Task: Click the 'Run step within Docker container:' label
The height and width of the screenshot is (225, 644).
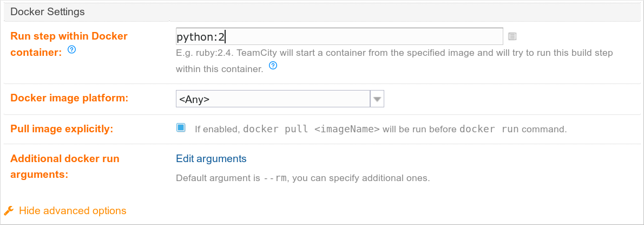Action: tap(69, 44)
